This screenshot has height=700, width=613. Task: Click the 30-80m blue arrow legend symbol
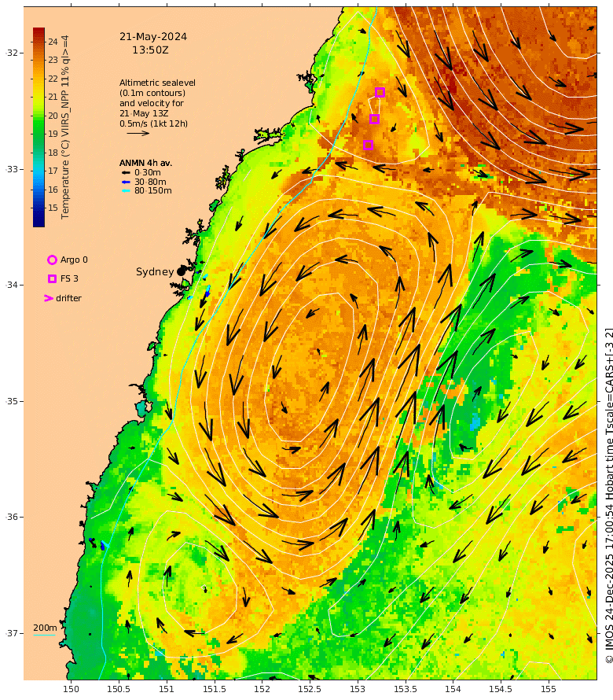[127, 182]
